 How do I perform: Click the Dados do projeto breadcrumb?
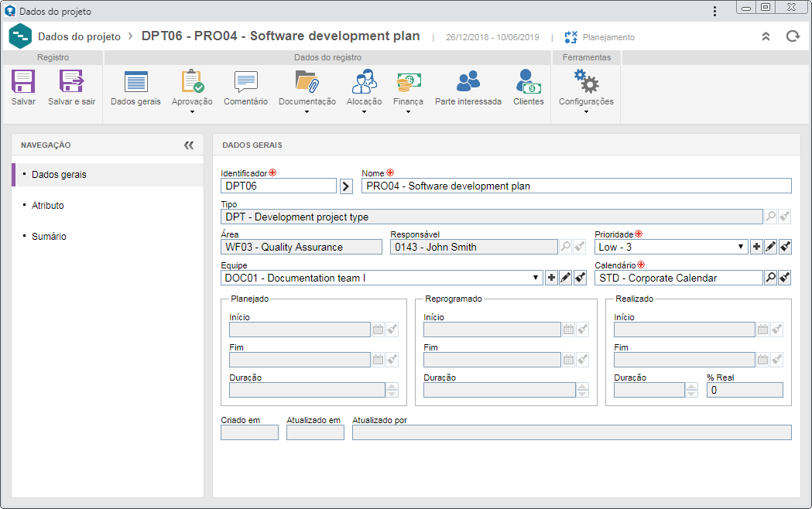[x=79, y=36]
